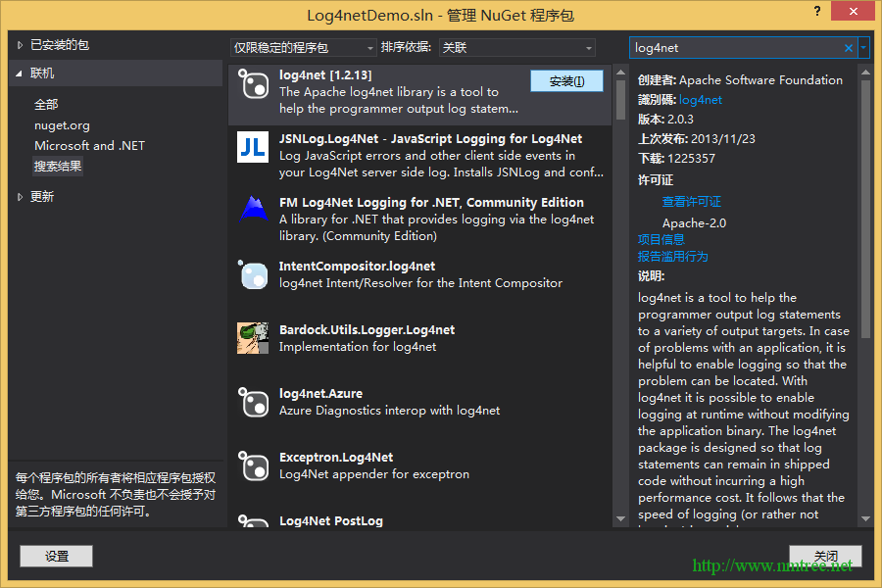The width and height of the screenshot is (882, 588).
Task: Clear the log4net search text with X
Action: coord(849,48)
